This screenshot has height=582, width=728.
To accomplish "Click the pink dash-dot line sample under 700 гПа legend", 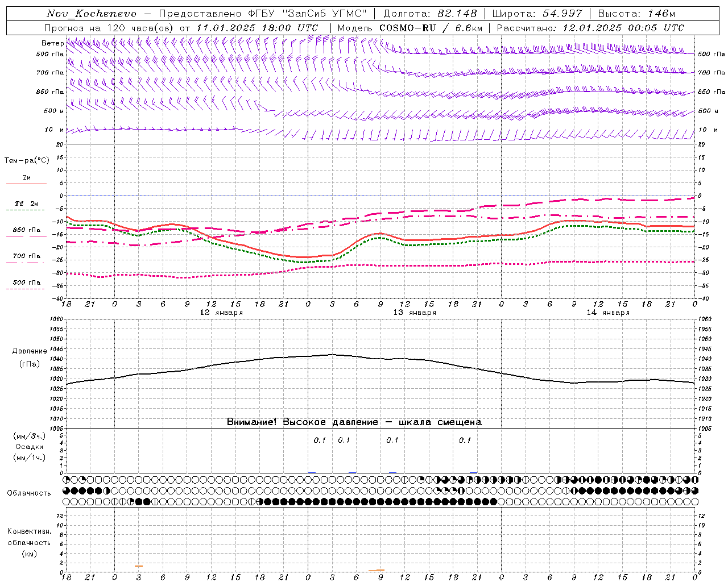I will click(x=26, y=263).
